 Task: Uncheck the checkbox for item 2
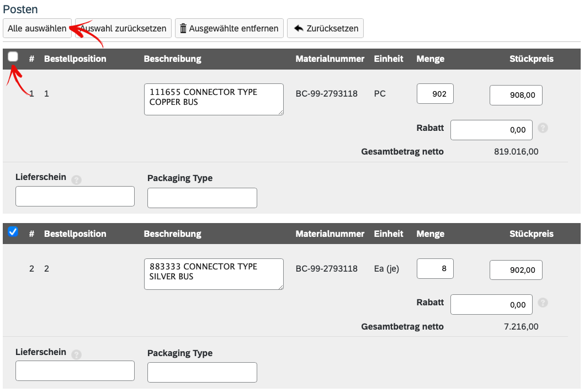(x=13, y=232)
